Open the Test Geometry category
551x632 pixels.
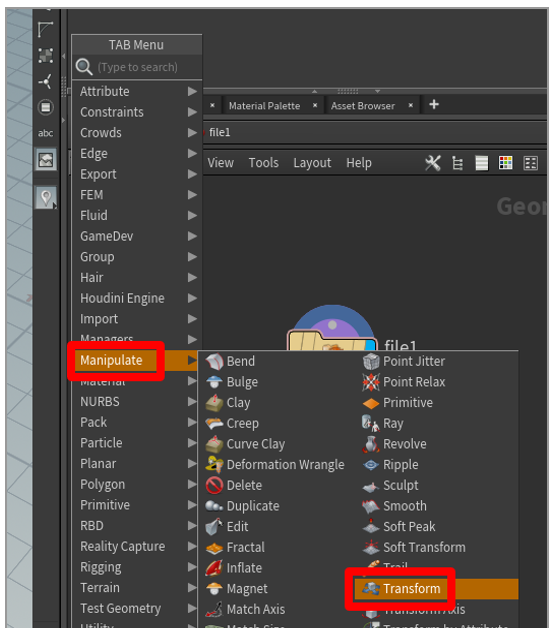click(136, 609)
